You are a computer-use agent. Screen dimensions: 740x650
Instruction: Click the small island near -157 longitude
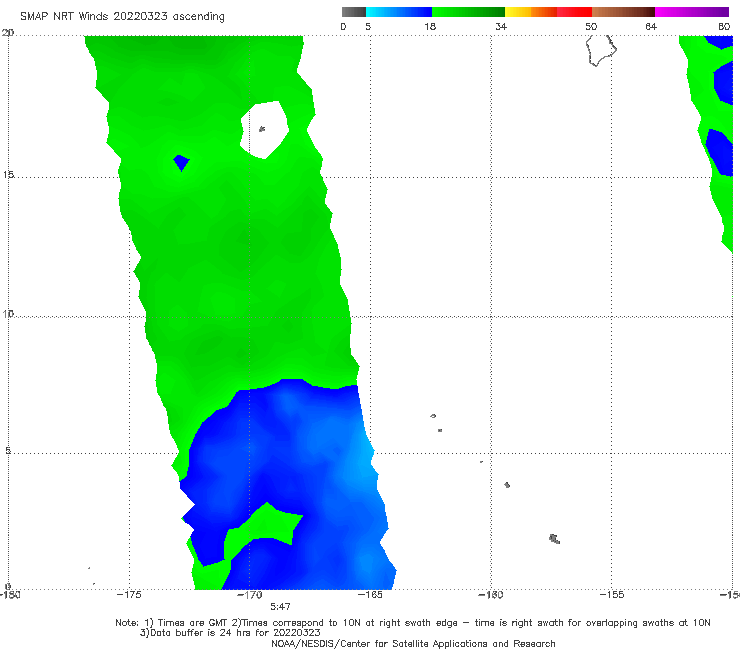[555, 539]
